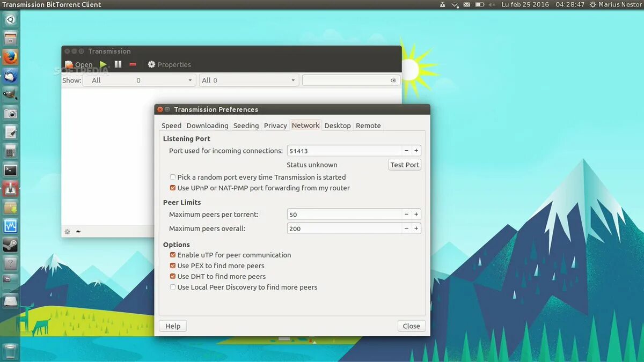644x362 pixels.
Task: Start torrent with green play icon
Action: (x=103, y=64)
